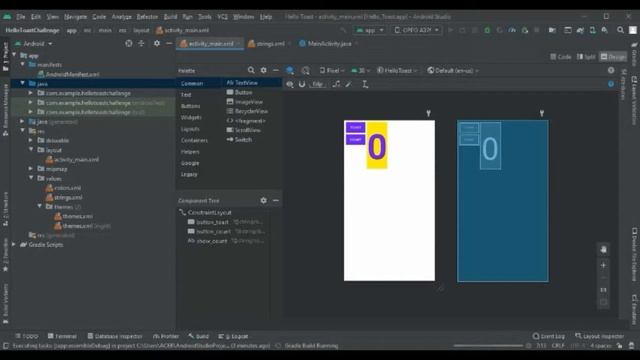
Task: Hide the Project panel with minus icon
Action: click(169, 43)
